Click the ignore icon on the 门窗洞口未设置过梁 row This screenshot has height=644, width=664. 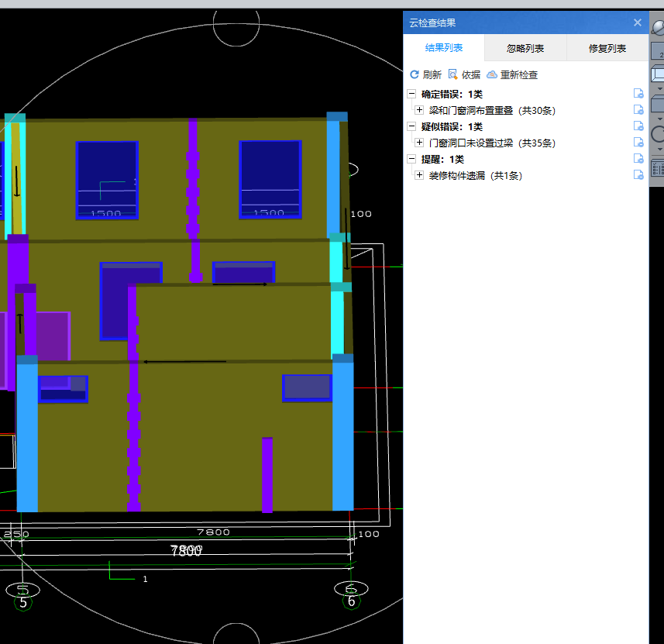(638, 143)
